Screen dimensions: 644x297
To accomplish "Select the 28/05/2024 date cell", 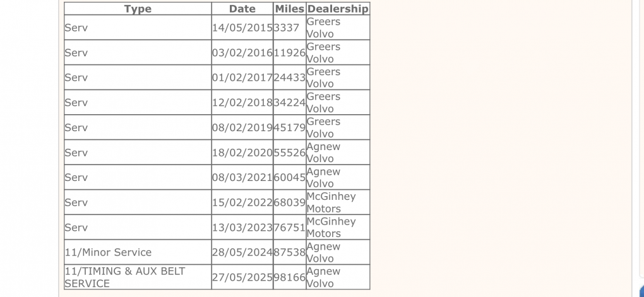I will [x=242, y=252].
